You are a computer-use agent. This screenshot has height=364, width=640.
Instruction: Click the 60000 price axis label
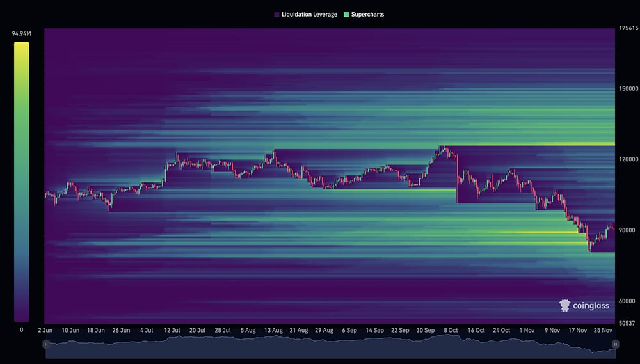click(627, 301)
